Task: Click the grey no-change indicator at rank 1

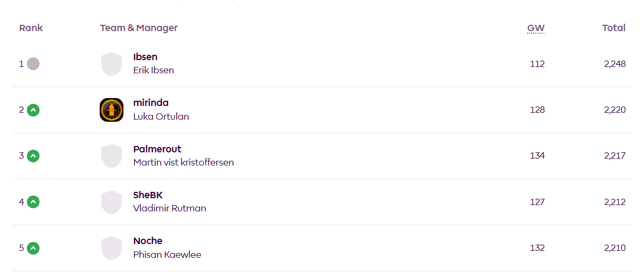Action: 33,64
